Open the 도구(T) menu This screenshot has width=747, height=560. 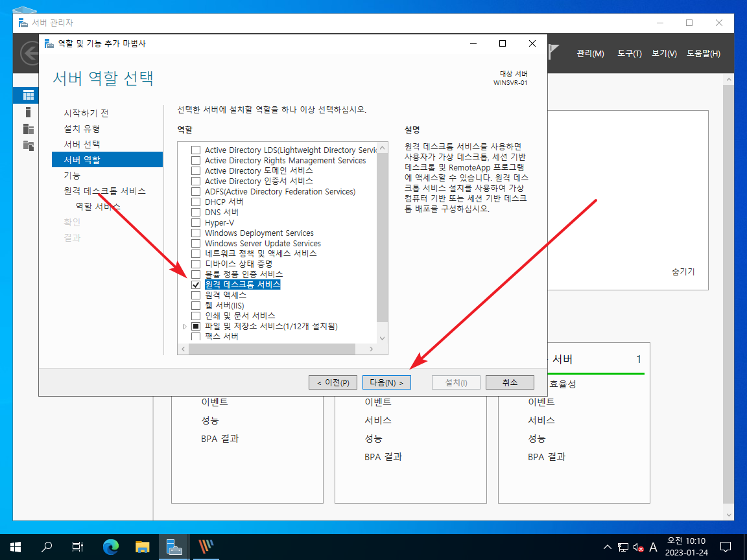pyautogui.click(x=628, y=53)
